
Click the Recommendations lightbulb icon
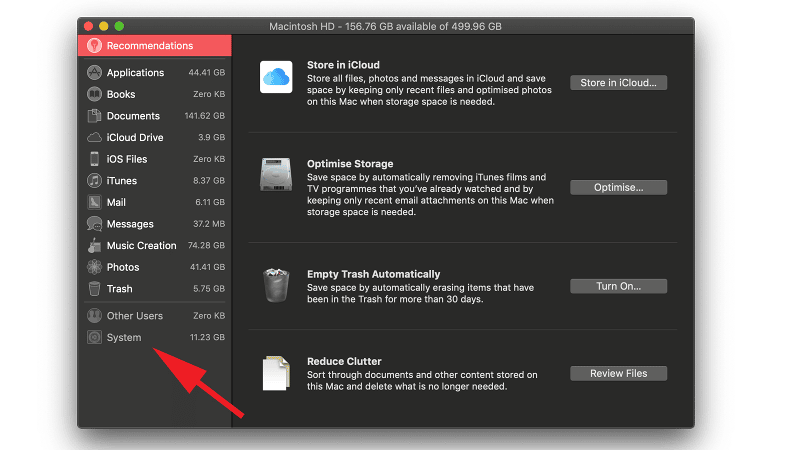pos(94,45)
